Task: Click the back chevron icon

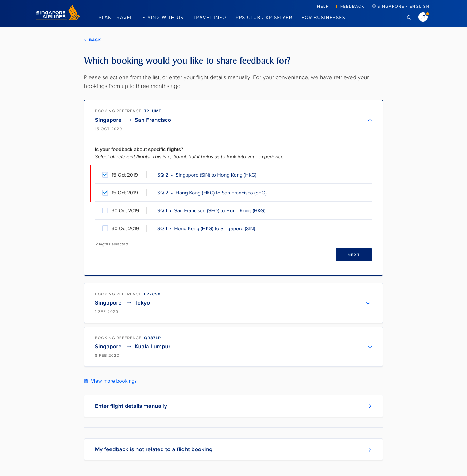Action: tap(85, 40)
